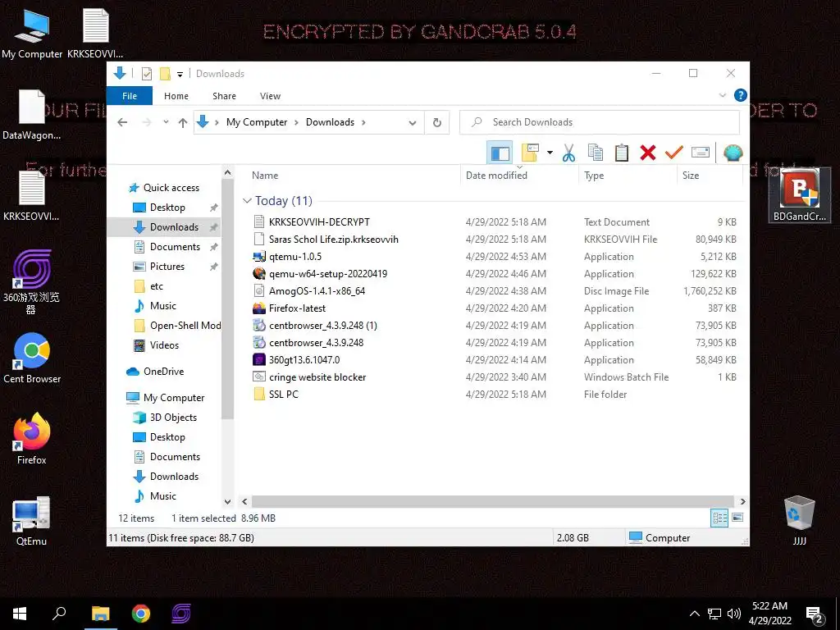Select 3D Objects in navigation pane
The height and width of the screenshot is (630, 840).
(x=173, y=418)
